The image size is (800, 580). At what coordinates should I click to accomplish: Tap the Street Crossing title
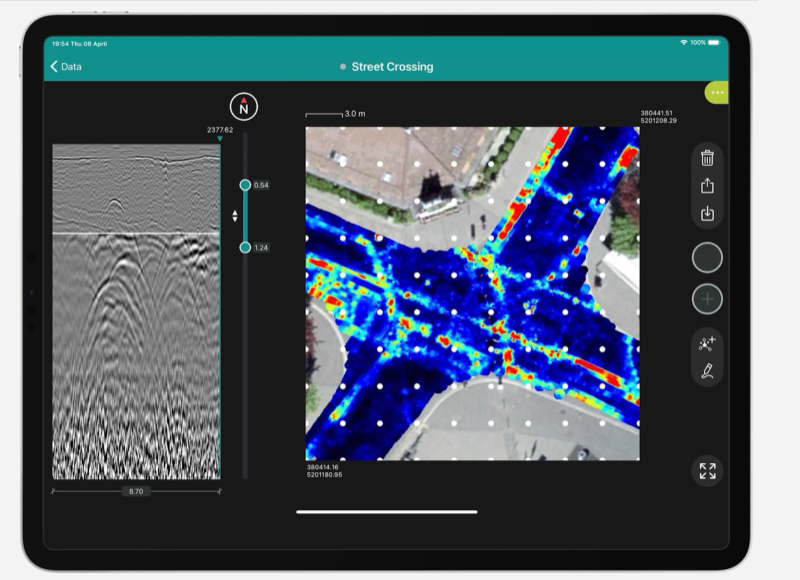tap(392, 67)
